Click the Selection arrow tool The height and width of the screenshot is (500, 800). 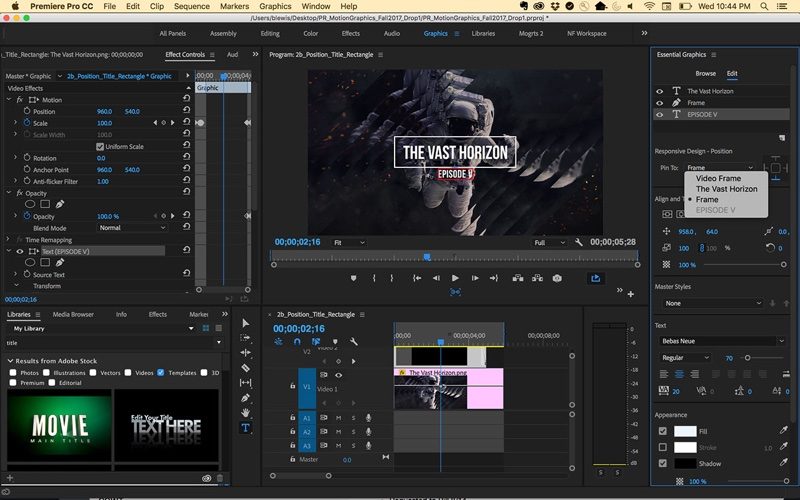245,323
